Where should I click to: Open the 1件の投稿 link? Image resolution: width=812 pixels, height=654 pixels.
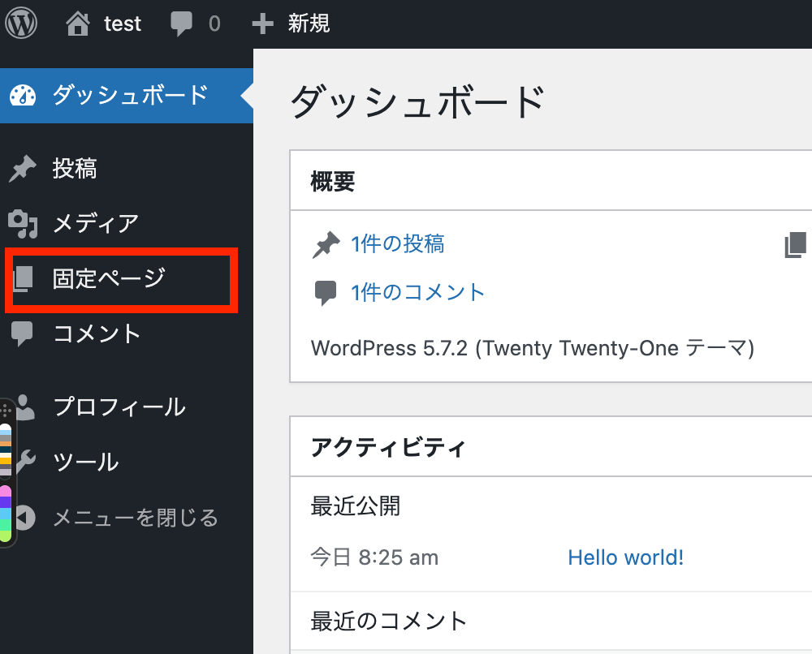(398, 244)
